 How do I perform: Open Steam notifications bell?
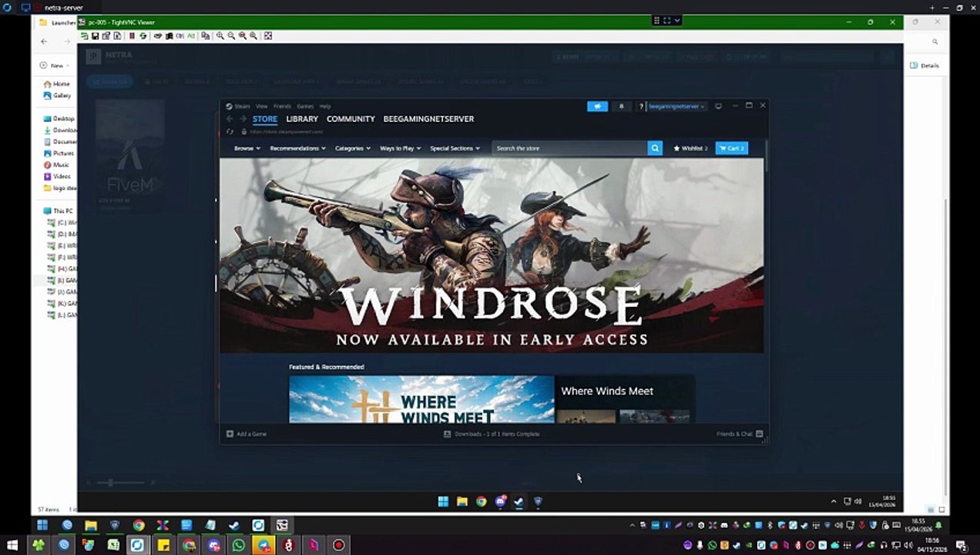pyautogui.click(x=622, y=106)
